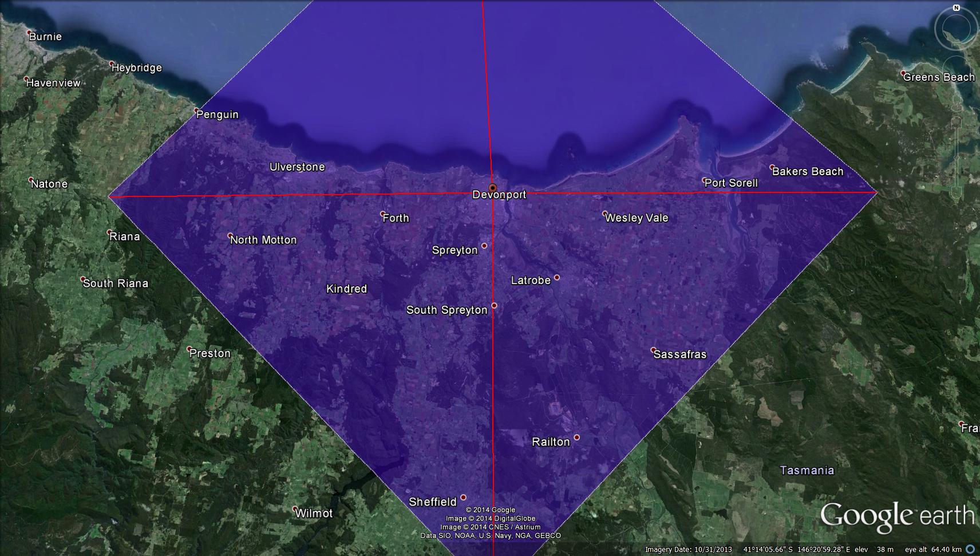
Task: Click the N north-up compass marker
Action: tap(956, 8)
